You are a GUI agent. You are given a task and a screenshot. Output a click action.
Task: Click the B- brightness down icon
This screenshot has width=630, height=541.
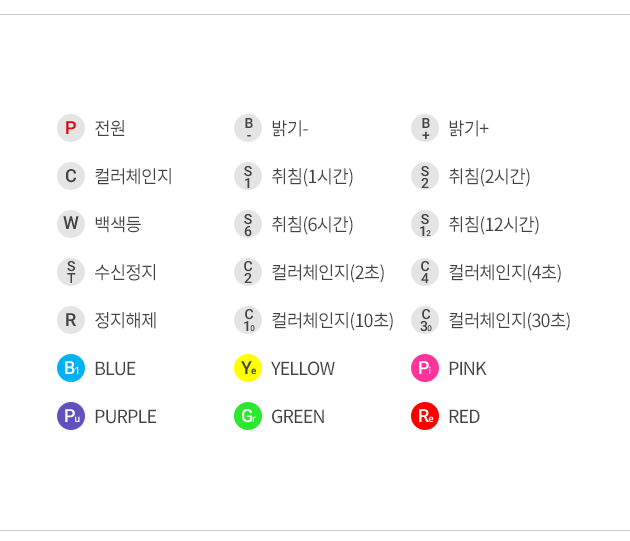(248, 128)
